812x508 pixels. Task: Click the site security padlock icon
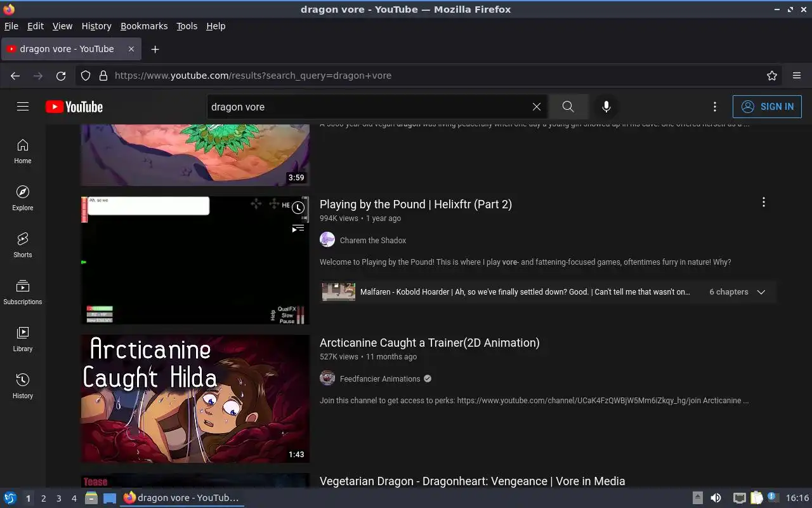click(x=103, y=76)
